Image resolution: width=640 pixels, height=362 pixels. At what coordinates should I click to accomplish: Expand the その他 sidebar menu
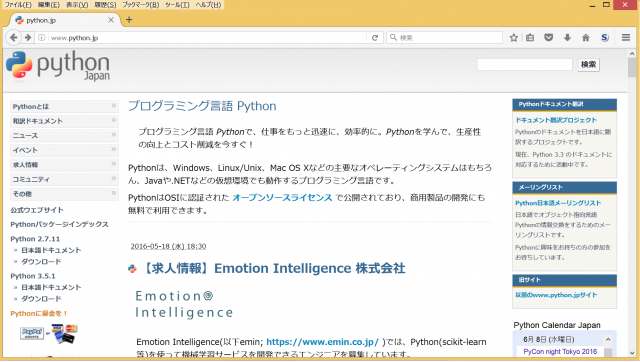coord(64,194)
